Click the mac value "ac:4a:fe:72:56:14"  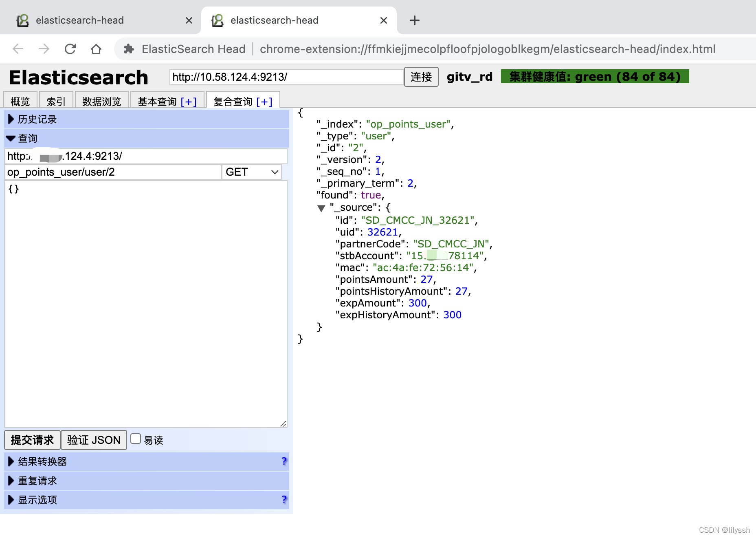pyautogui.click(x=423, y=267)
